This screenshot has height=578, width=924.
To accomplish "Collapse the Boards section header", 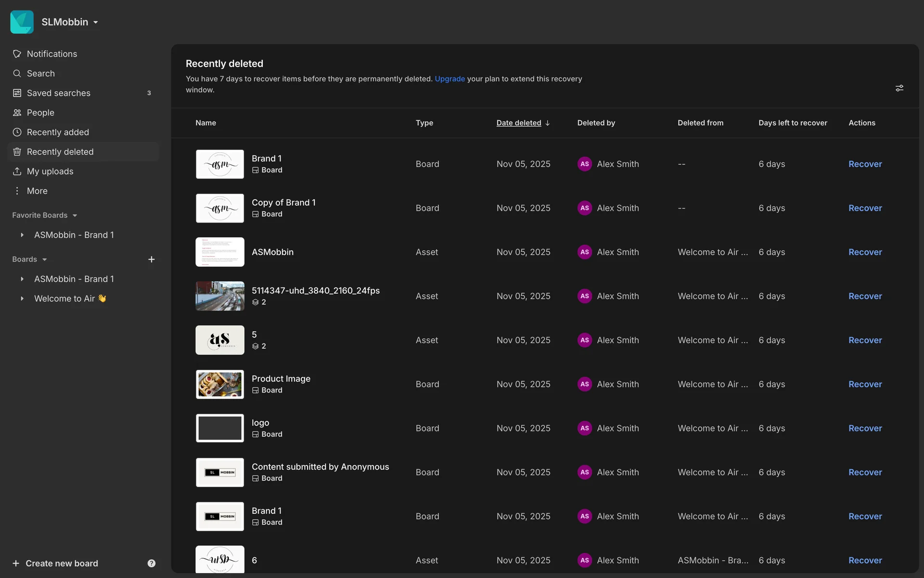I will coord(44,259).
